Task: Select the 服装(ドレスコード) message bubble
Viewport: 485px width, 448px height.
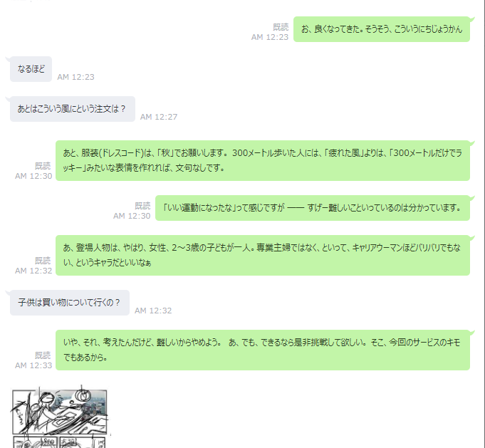Action: pos(263,160)
